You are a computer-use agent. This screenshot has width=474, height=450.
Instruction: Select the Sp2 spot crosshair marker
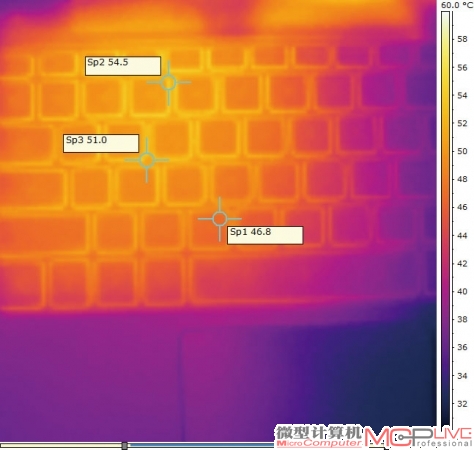point(169,83)
